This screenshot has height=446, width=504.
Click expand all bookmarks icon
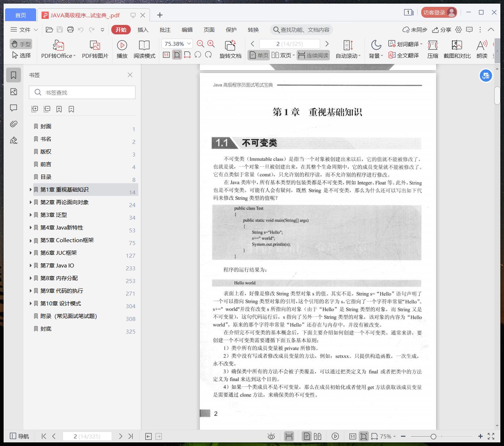(x=35, y=109)
